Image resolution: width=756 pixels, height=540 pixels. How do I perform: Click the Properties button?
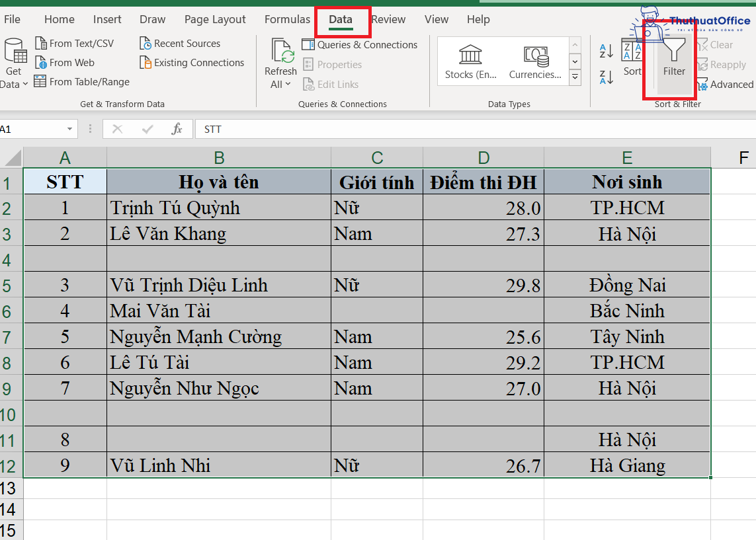coord(333,65)
